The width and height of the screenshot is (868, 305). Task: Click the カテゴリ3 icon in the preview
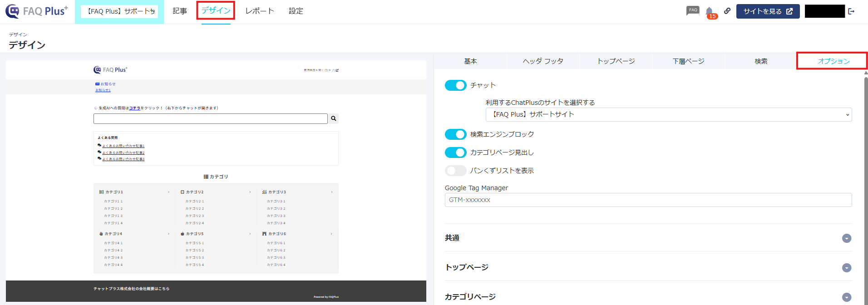point(264,192)
